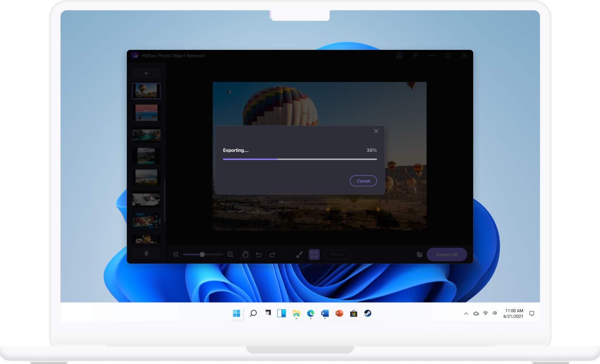Open the Windows Start menu

[x=236, y=313]
